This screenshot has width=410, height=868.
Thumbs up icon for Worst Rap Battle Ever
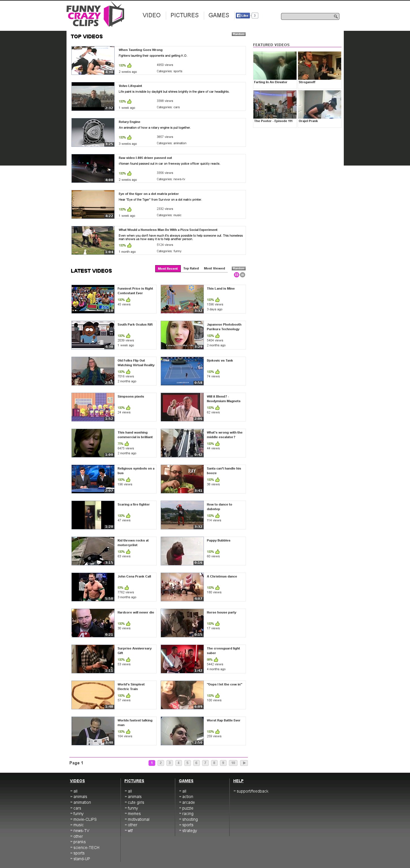pyautogui.click(x=218, y=732)
